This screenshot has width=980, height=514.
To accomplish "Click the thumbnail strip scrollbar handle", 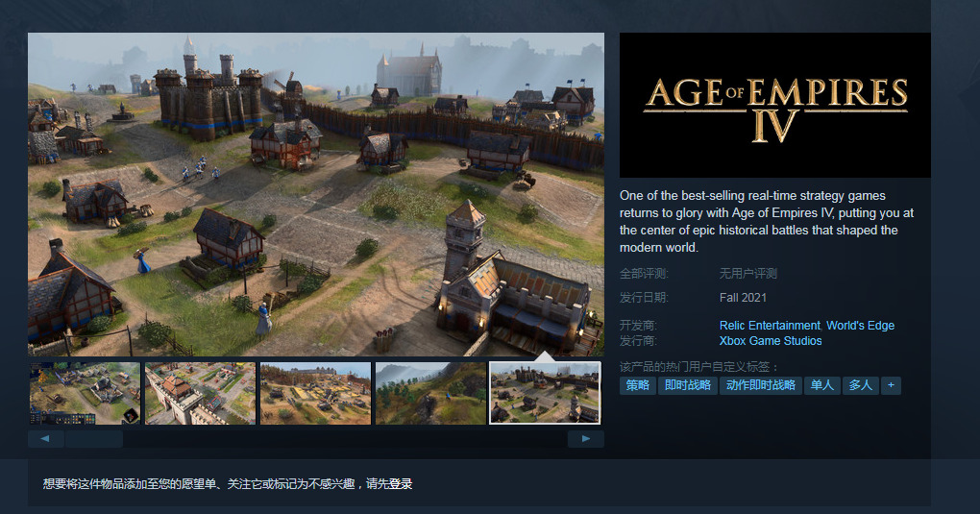I will click(94, 439).
